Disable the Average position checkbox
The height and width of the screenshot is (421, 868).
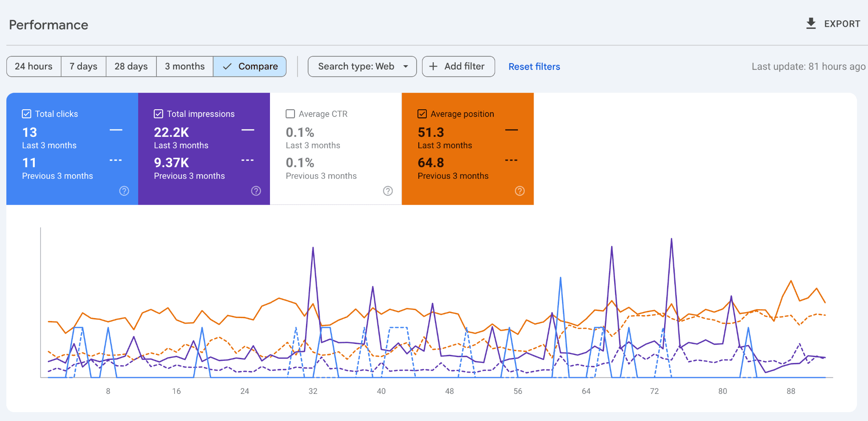[x=422, y=114]
